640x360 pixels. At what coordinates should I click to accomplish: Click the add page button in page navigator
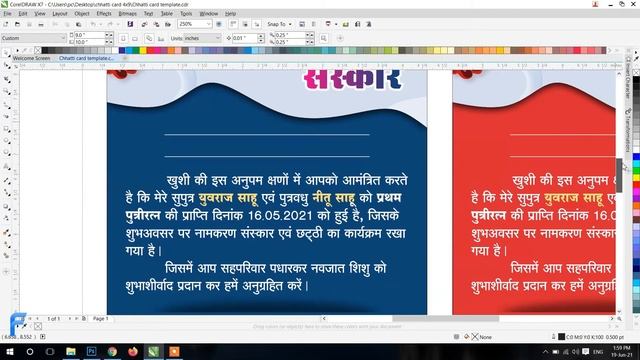tap(84, 318)
